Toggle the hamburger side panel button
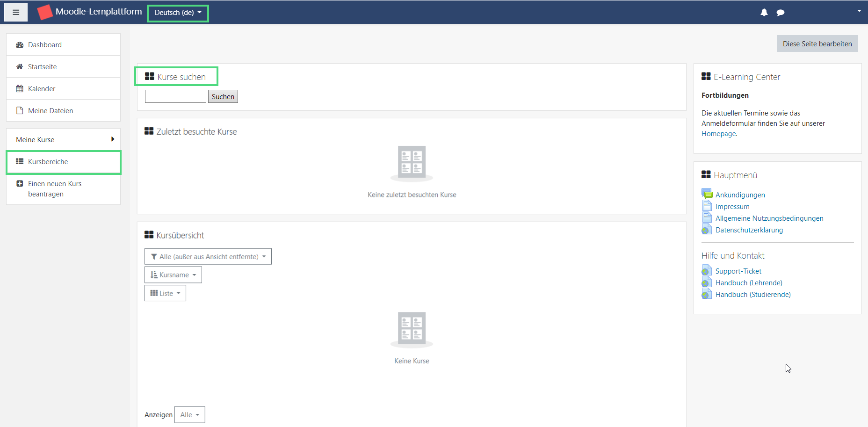 16,12
